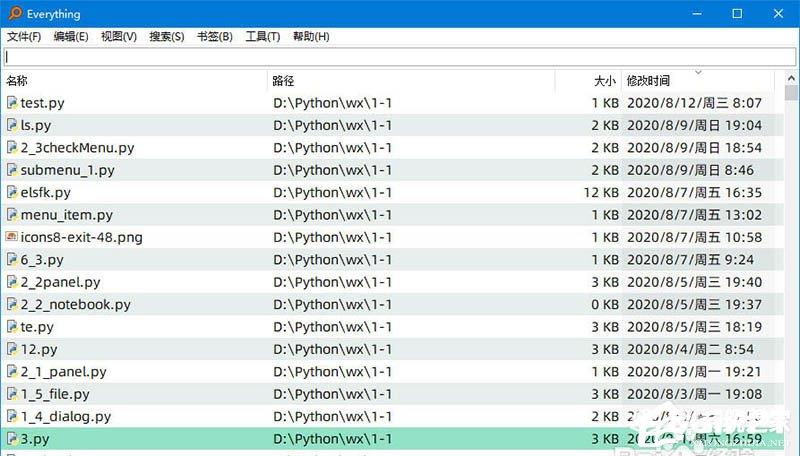Open the 工具(T) menu

point(263,37)
